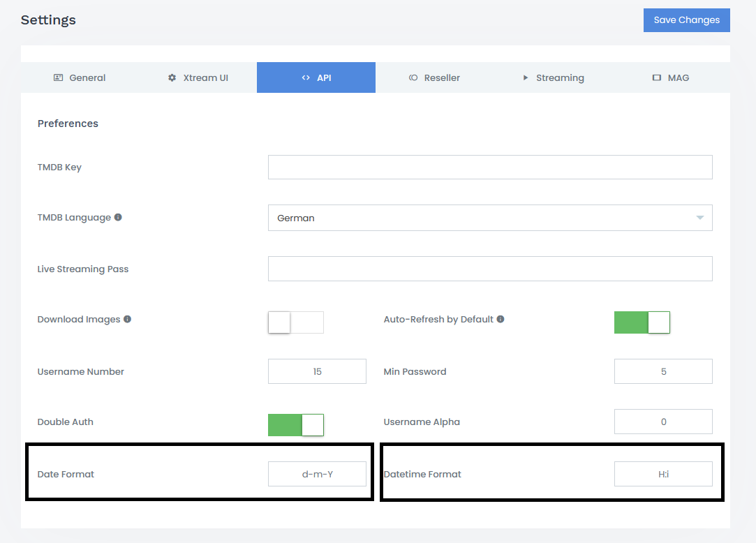
Task: Click info icon beside Download Images
Action: (127, 319)
